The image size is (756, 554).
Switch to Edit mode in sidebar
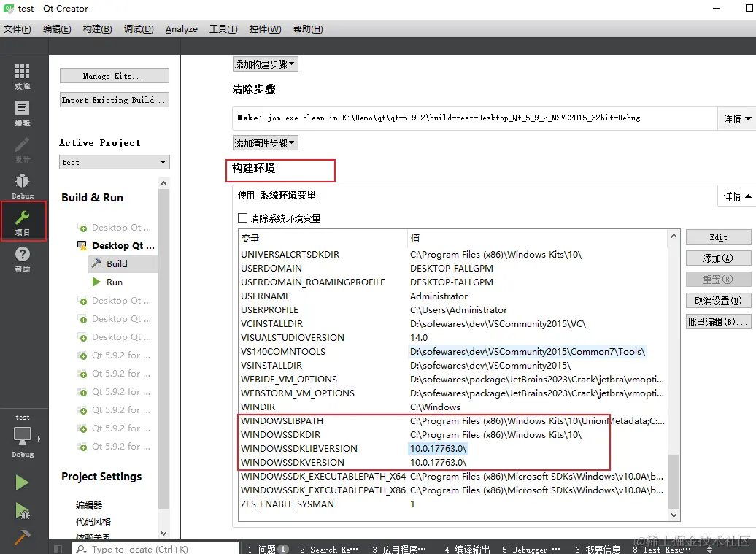pyautogui.click(x=22, y=113)
